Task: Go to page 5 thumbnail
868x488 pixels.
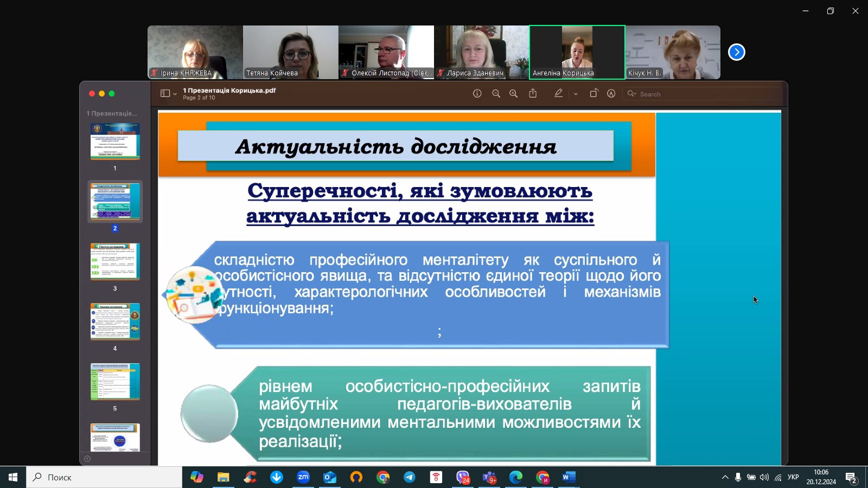Action: [x=115, y=382]
